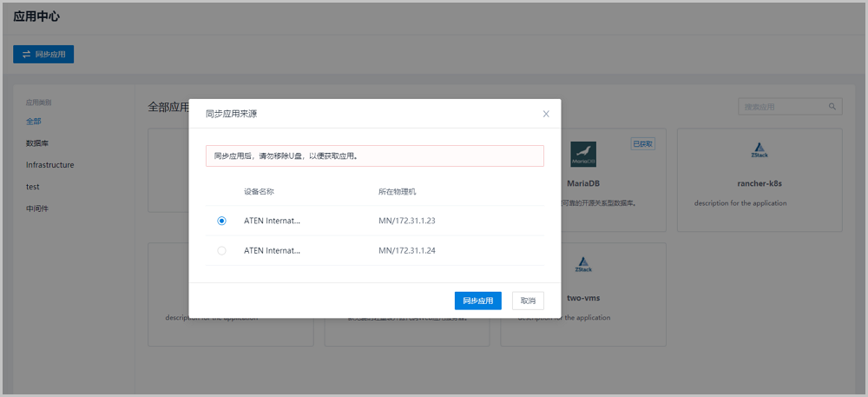Click the MariaDB logo icon
This screenshot has height=397, width=868.
click(x=583, y=155)
